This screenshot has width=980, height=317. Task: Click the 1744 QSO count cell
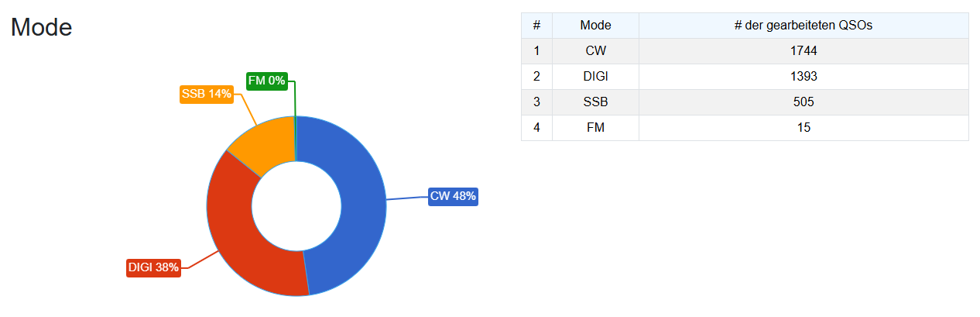pyautogui.click(x=804, y=50)
